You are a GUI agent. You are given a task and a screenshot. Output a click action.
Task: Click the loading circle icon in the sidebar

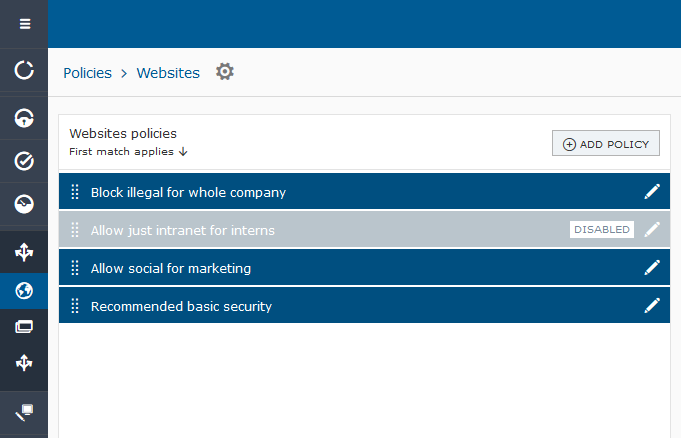(x=24, y=70)
